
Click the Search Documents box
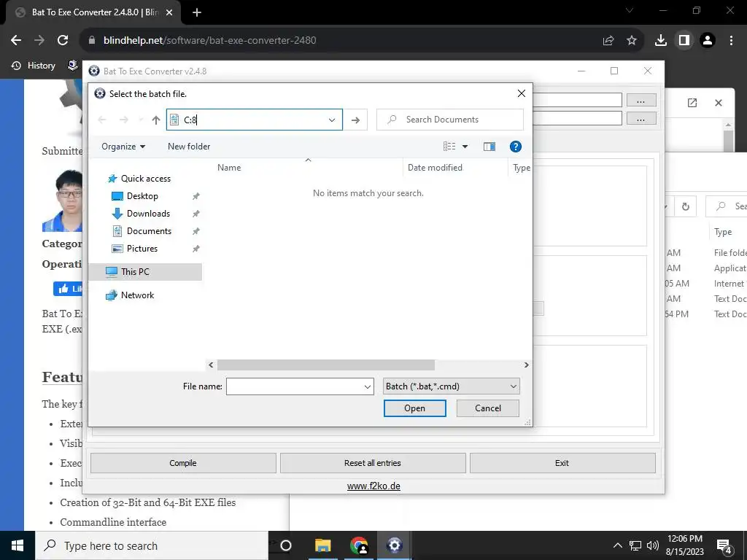click(x=450, y=120)
